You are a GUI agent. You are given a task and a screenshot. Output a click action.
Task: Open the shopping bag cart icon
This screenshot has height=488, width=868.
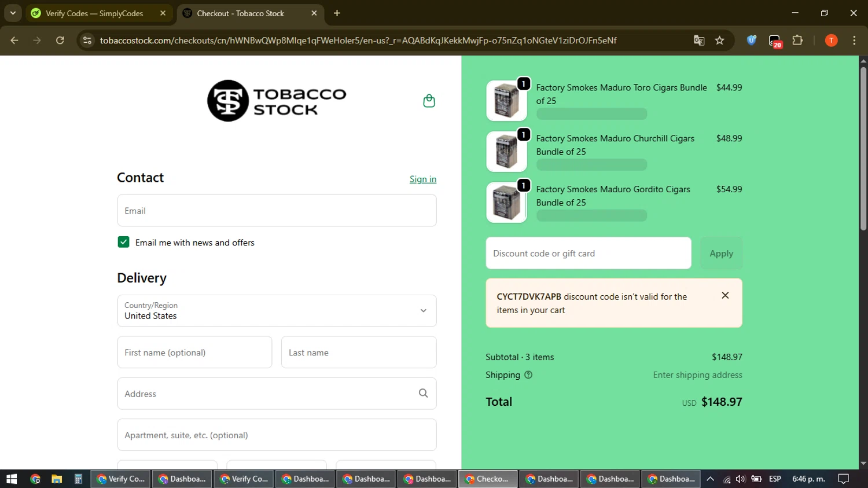[429, 101]
